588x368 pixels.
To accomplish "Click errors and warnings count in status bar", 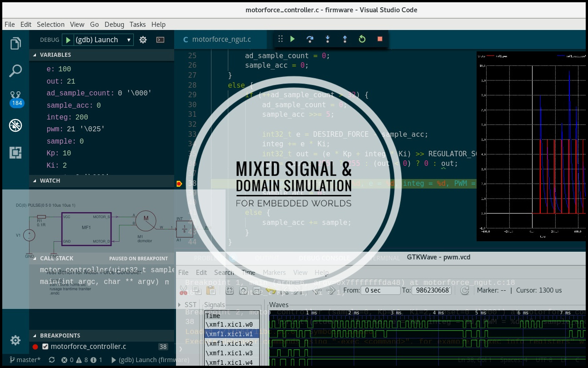I will click(83, 360).
